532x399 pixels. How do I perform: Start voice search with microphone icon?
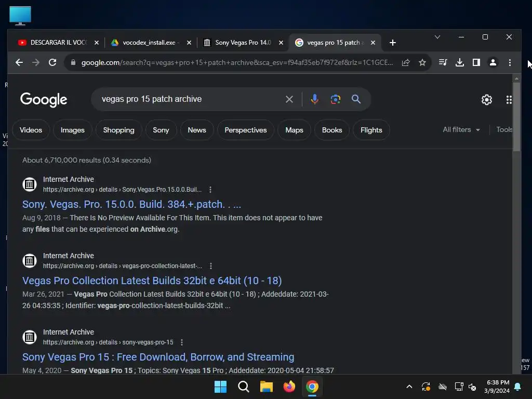[314, 99]
